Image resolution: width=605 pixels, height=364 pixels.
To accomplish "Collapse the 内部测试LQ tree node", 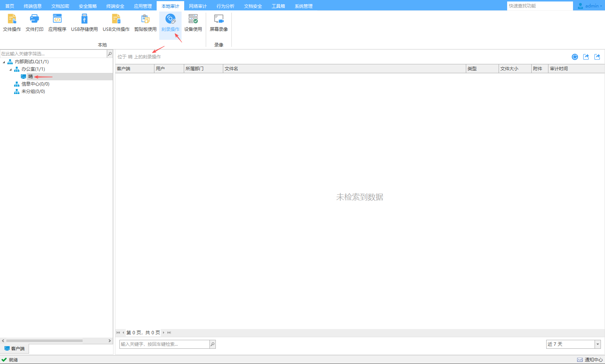I will 4,62.
